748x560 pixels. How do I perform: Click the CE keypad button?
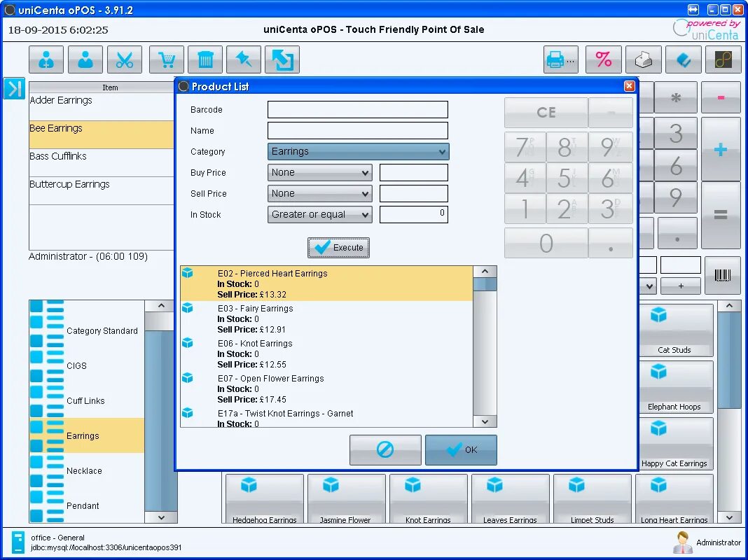pyautogui.click(x=546, y=113)
